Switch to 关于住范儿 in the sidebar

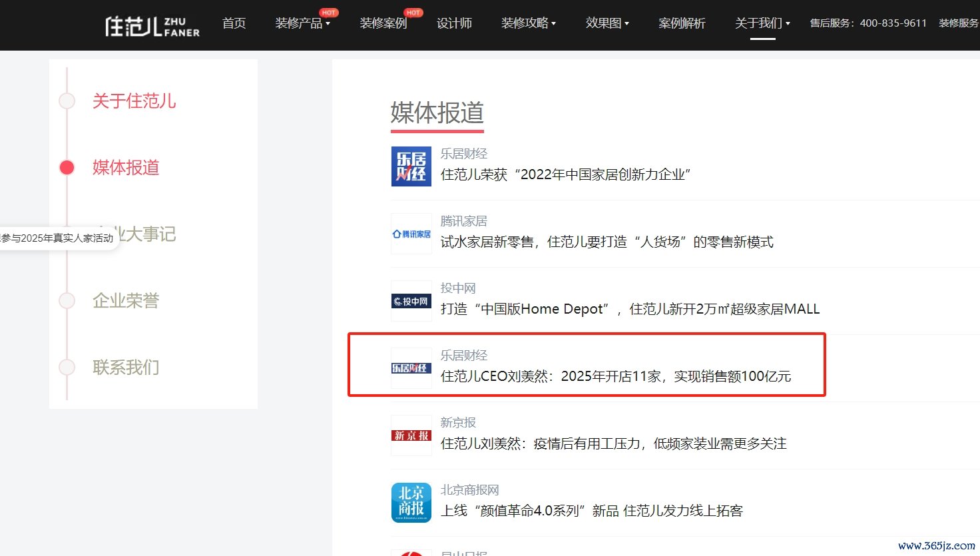coord(134,101)
